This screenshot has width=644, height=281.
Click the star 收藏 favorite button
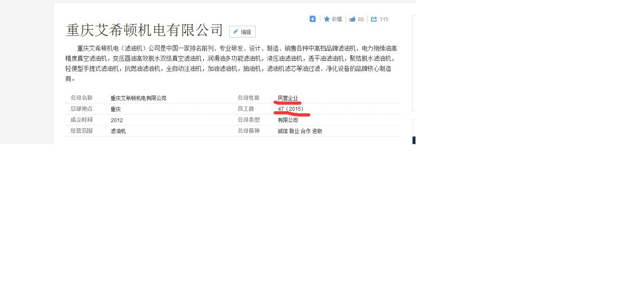coord(333,19)
